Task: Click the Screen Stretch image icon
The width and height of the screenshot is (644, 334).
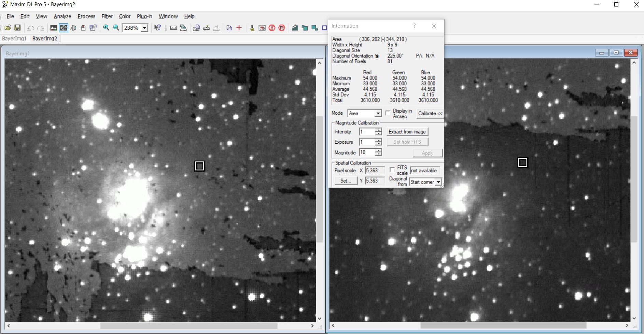Action: [54, 28]
